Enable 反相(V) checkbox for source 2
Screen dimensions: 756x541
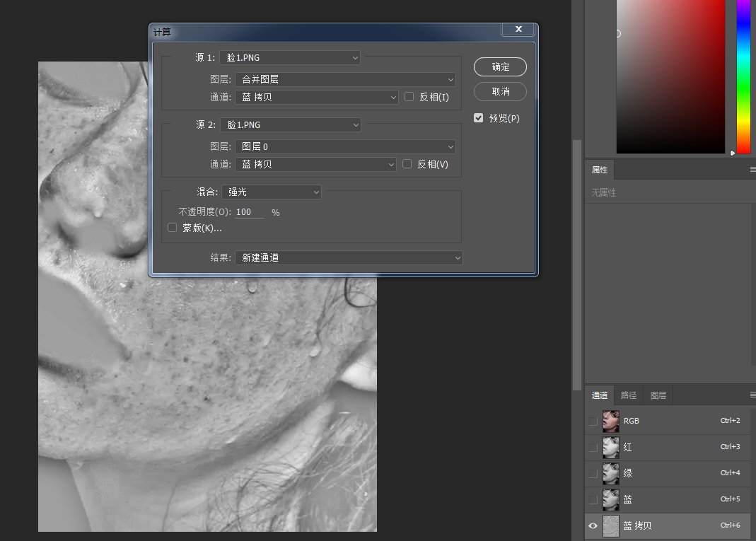tap(407, 164)
